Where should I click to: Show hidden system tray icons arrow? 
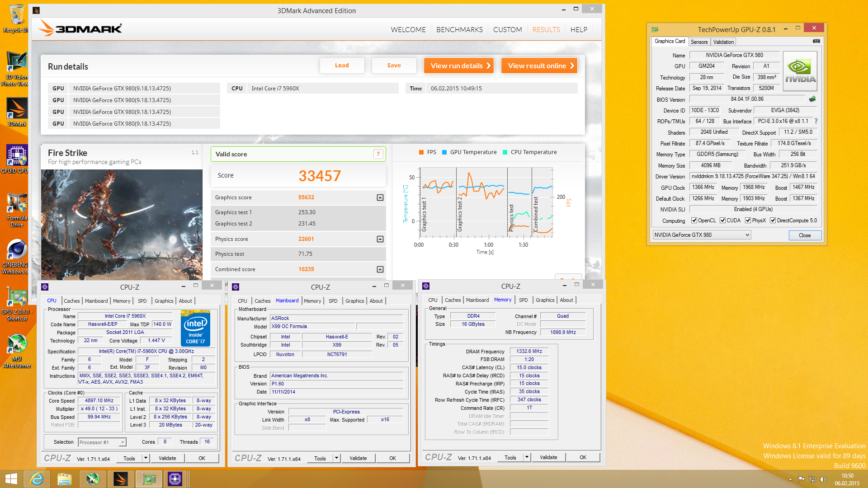point(790,479)
